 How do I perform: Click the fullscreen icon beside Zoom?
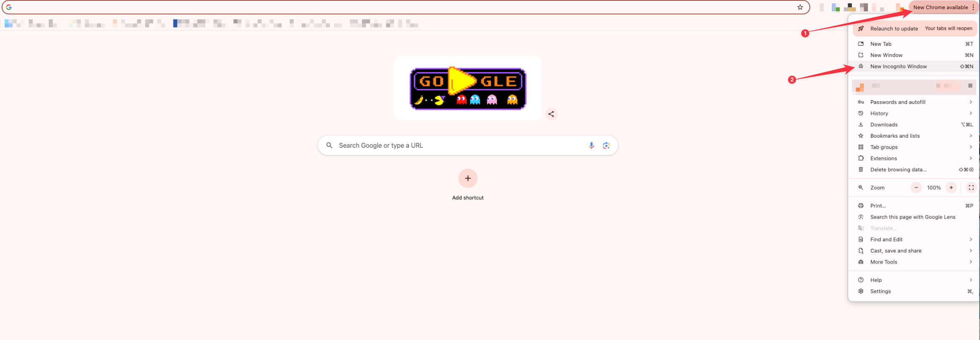(971, 188)
